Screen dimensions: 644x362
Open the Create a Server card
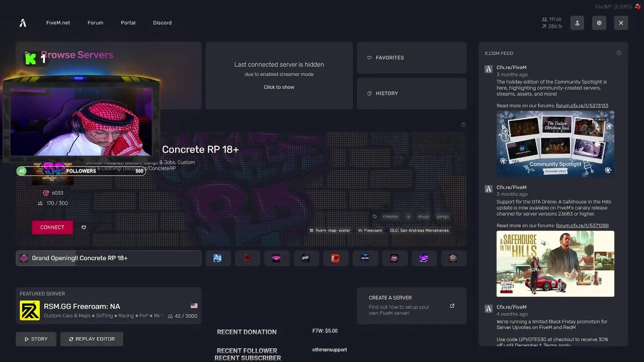click(x=412, y=306)
